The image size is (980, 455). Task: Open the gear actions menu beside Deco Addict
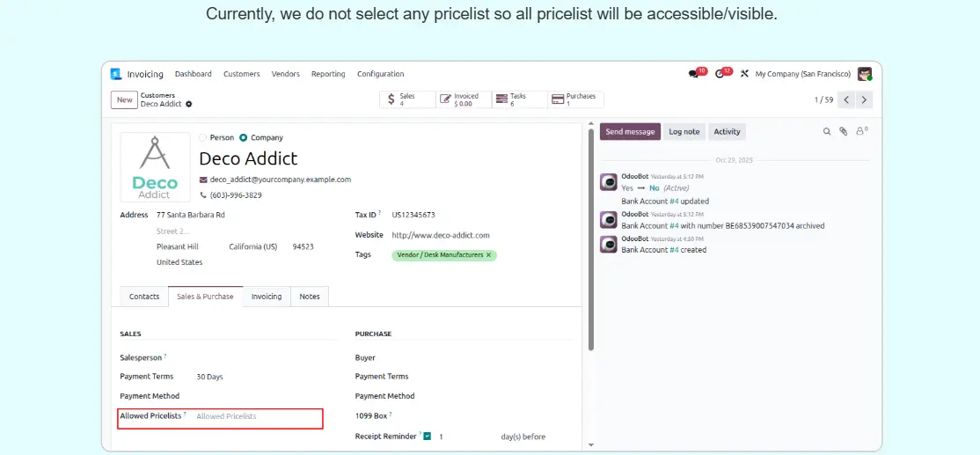pyautogui.click(x=188, y=104)
